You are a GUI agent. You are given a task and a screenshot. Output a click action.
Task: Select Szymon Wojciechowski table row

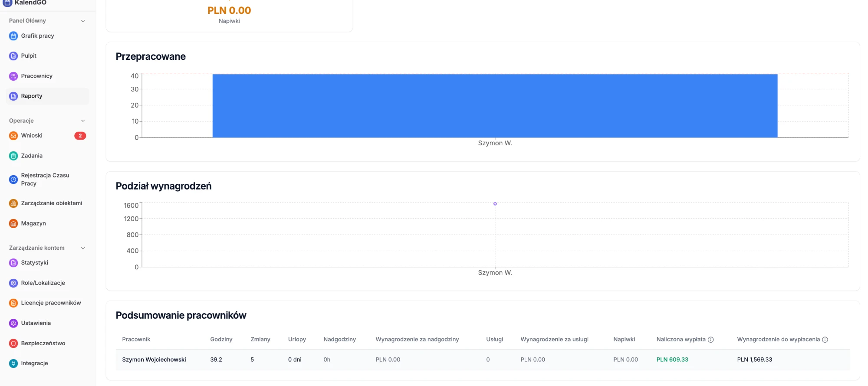[483, 360]
